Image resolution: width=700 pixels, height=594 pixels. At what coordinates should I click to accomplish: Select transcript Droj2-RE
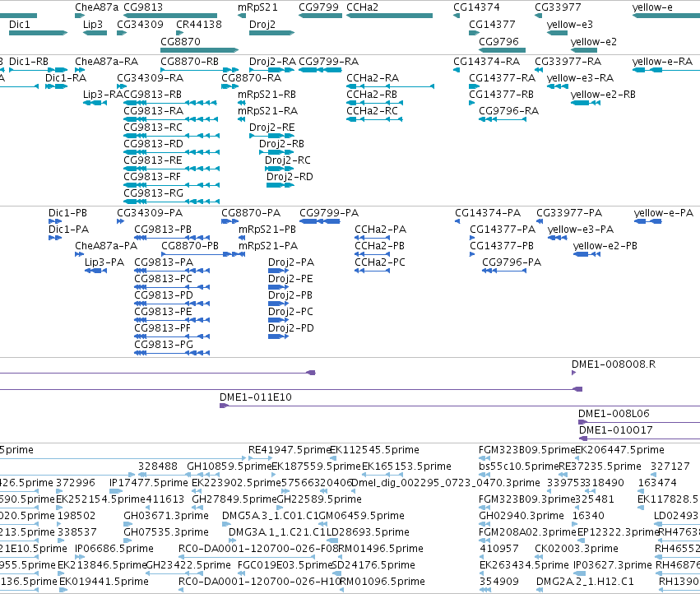tap(272, 128)
